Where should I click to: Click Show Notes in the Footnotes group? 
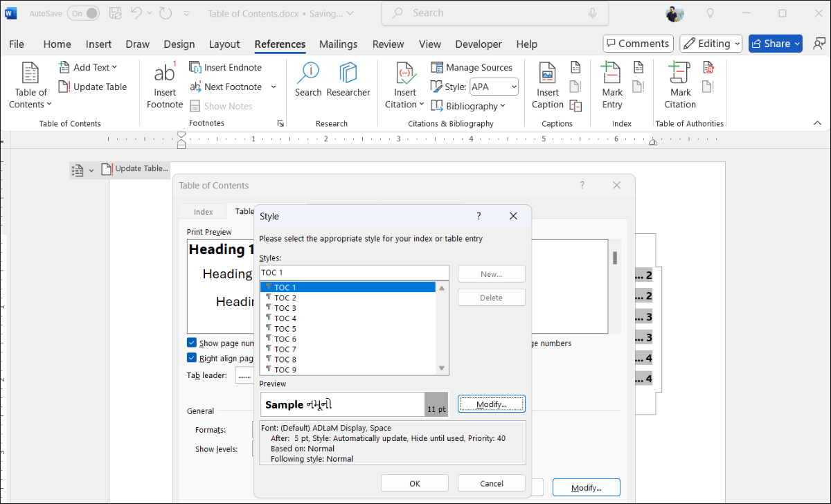[220, 106]
